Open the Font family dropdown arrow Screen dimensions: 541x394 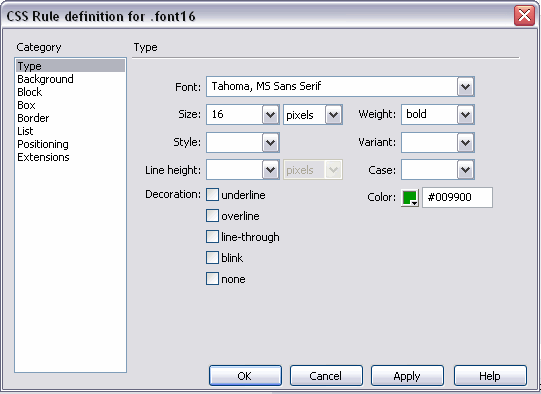coord(465,87)
